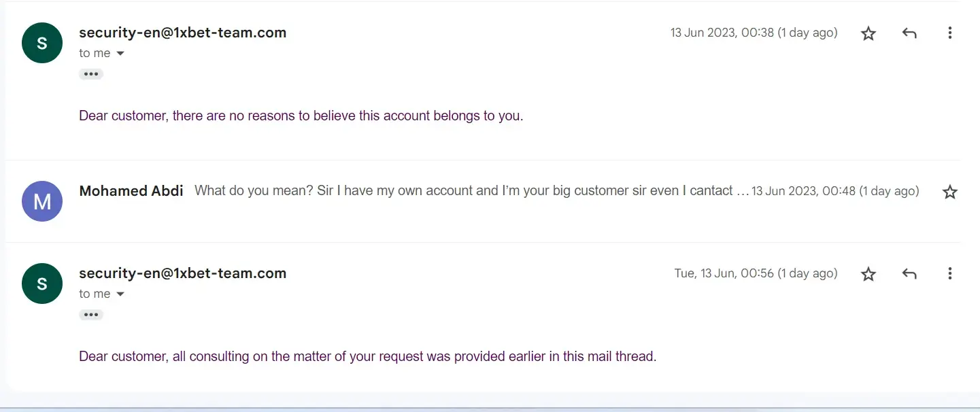
Task: Click the green S avatar of last email
Action: coord(42,284)
